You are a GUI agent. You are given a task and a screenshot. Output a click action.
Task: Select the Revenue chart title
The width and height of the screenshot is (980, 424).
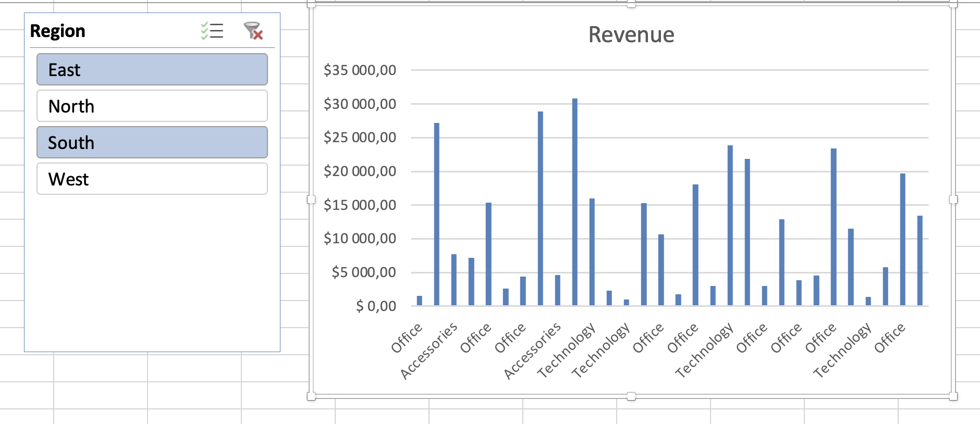tap(631, 35)
